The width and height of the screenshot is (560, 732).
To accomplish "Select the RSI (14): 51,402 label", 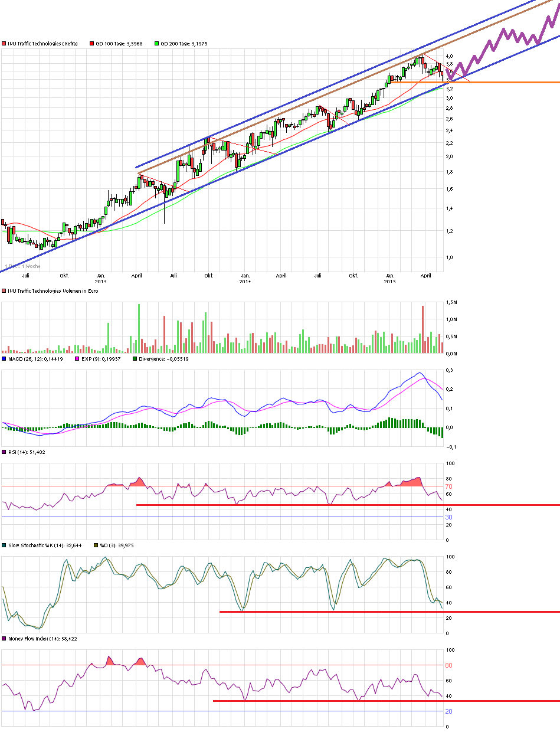I will click(27, 452).
